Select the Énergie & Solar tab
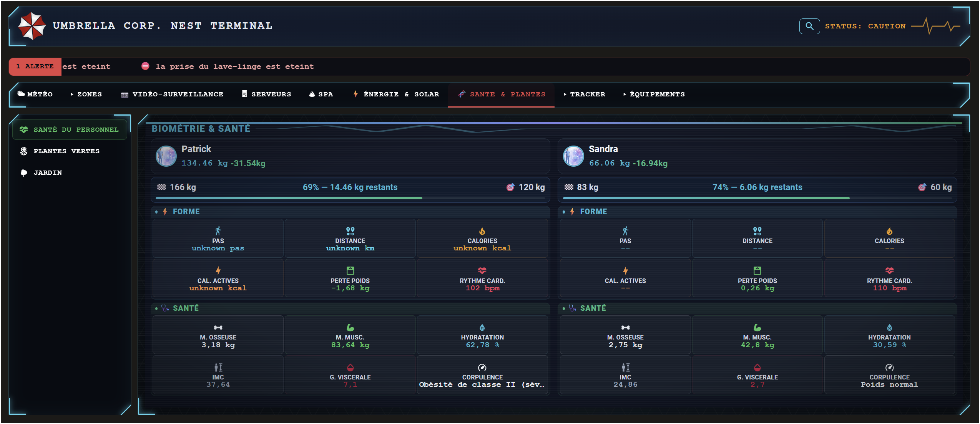Screen dimensions: 980x424 396,94
